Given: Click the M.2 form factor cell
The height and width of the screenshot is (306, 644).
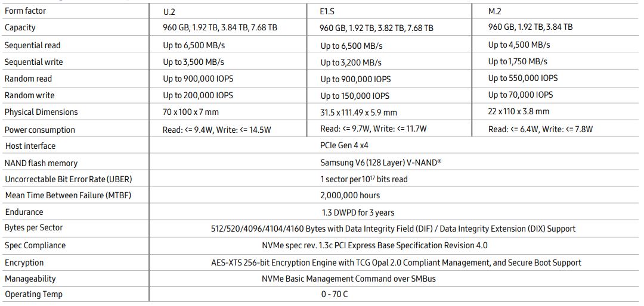Looking at the screenshot, I should (x=496, y=11).
